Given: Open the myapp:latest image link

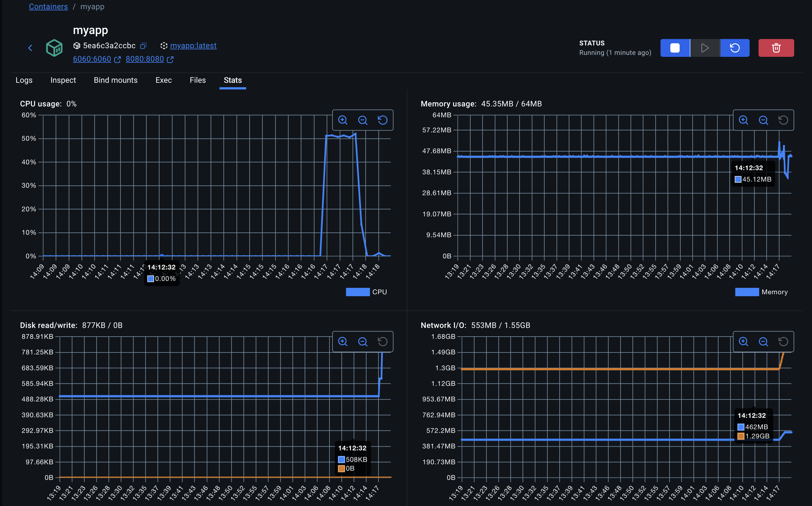Looking at the screenshot, I should (193, 45).
